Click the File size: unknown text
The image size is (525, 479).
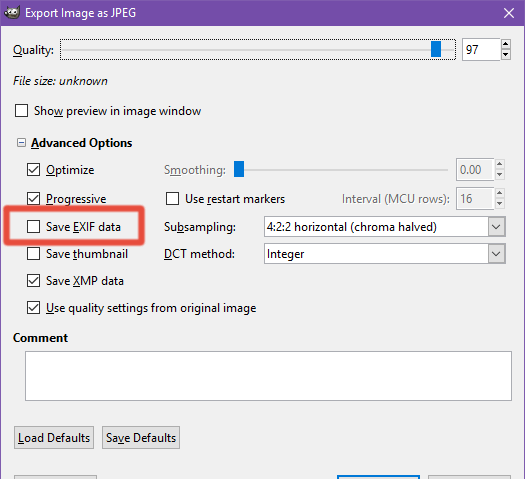click(x=60, y=81)
